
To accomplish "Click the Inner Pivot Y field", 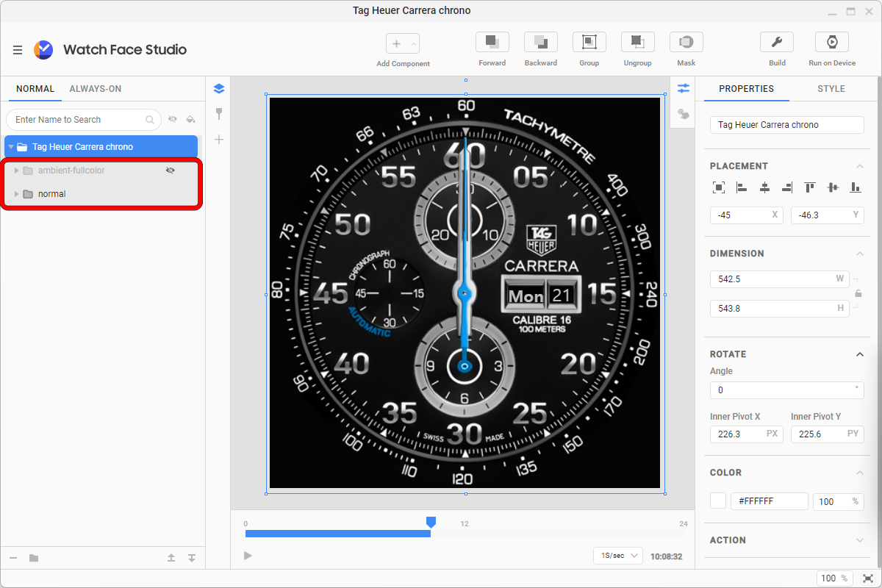I will coord(828,434).
